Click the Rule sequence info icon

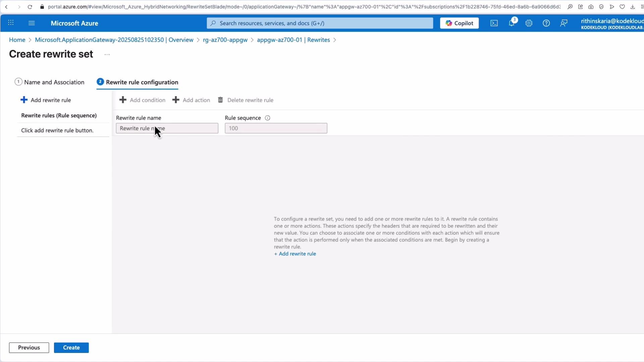[x=267, y=118]
